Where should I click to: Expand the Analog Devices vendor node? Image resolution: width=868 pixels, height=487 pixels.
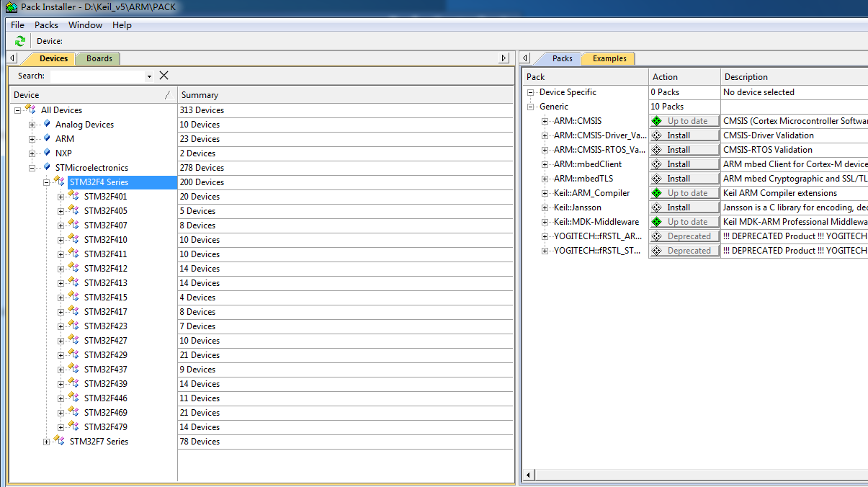(x=32, y=125)
